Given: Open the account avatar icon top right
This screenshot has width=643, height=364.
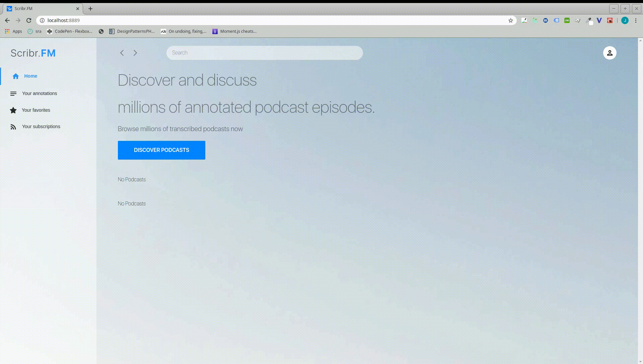Looking at the screenshot, I should (610, 53).
